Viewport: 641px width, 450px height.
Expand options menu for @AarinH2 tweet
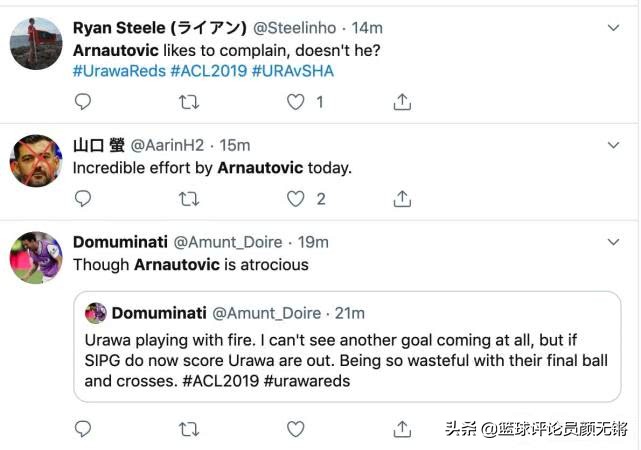pos(614,145)
